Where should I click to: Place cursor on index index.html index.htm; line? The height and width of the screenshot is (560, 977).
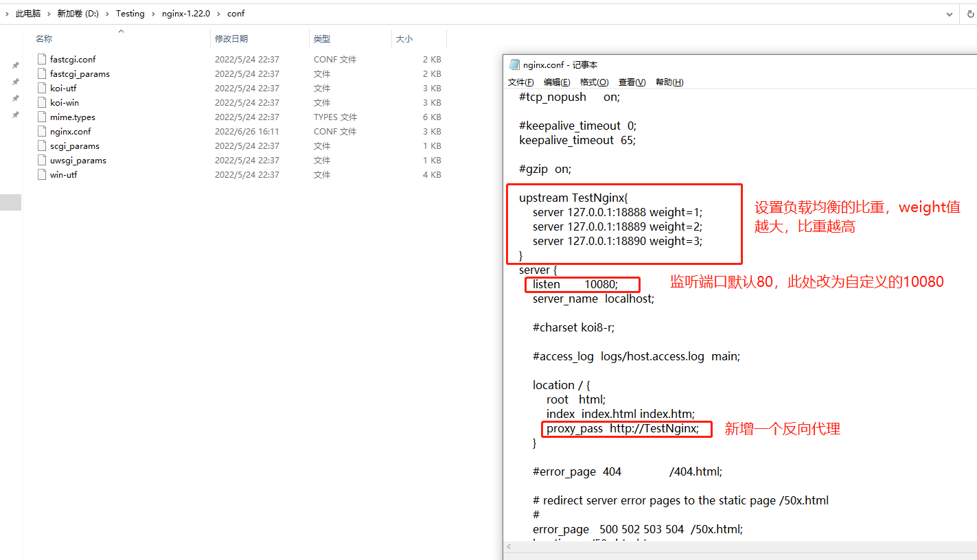point(621,414)
